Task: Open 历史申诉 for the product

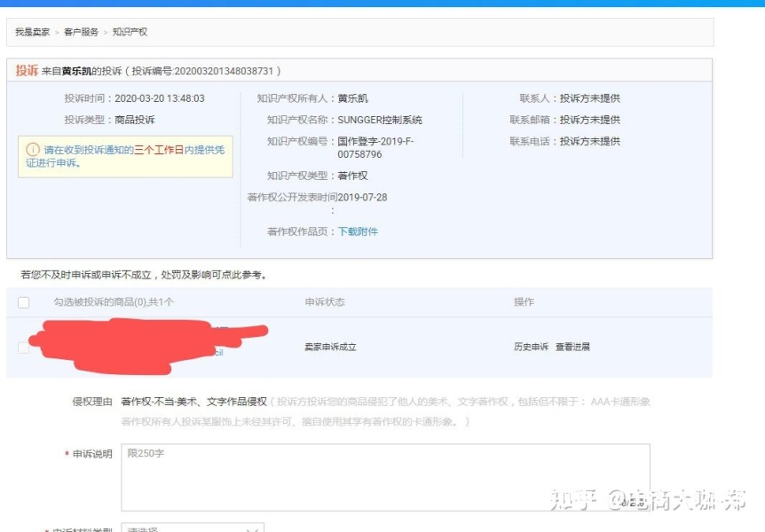Action: [531, 347]
